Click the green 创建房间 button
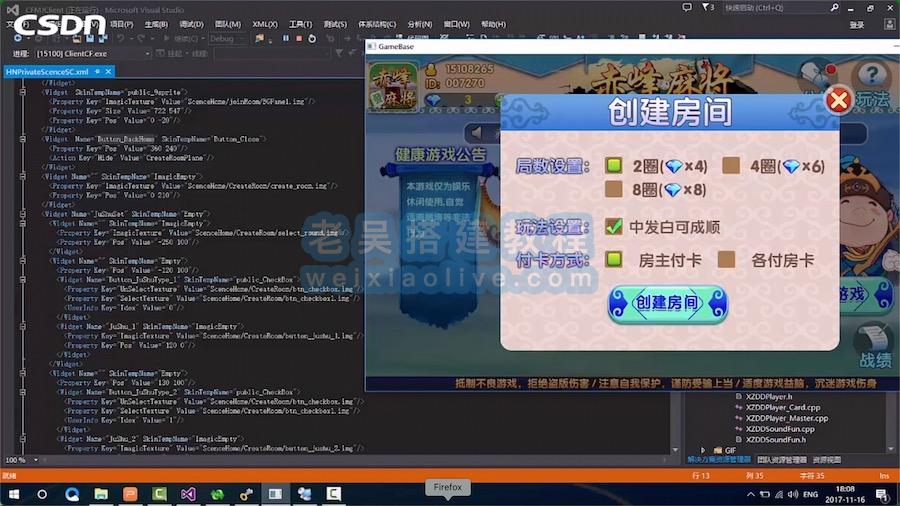This screenshot has height=506, width=900. (668, 303)
